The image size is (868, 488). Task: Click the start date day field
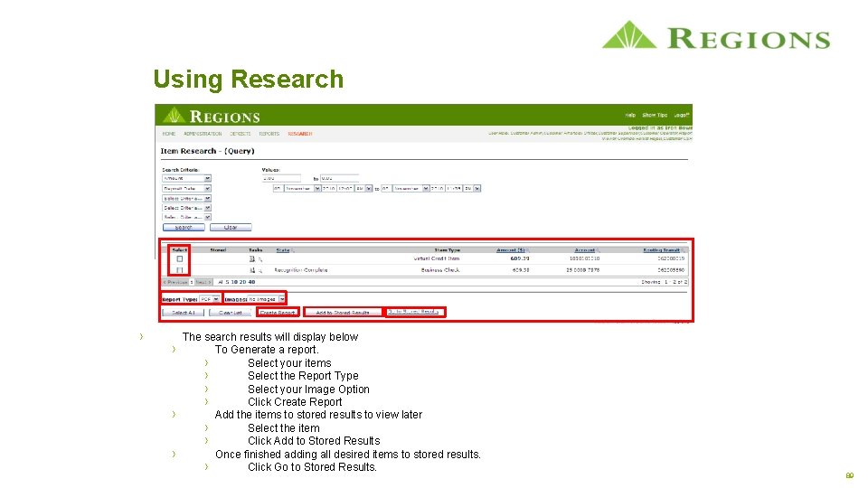click(278, 189)
